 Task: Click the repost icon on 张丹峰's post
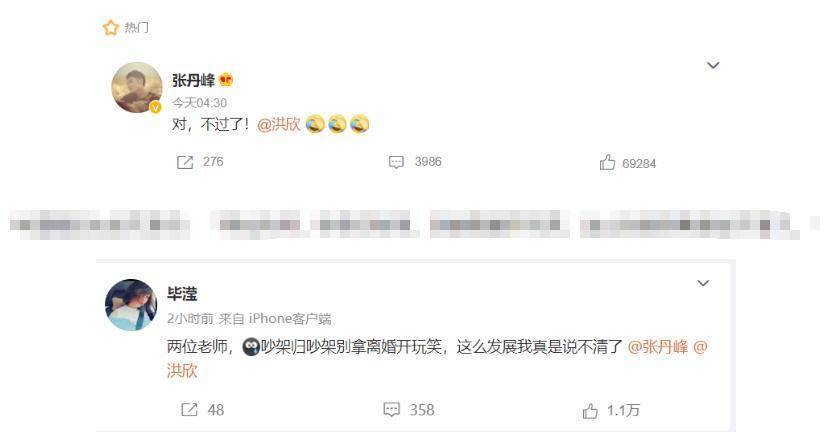[x=184, y=162]
